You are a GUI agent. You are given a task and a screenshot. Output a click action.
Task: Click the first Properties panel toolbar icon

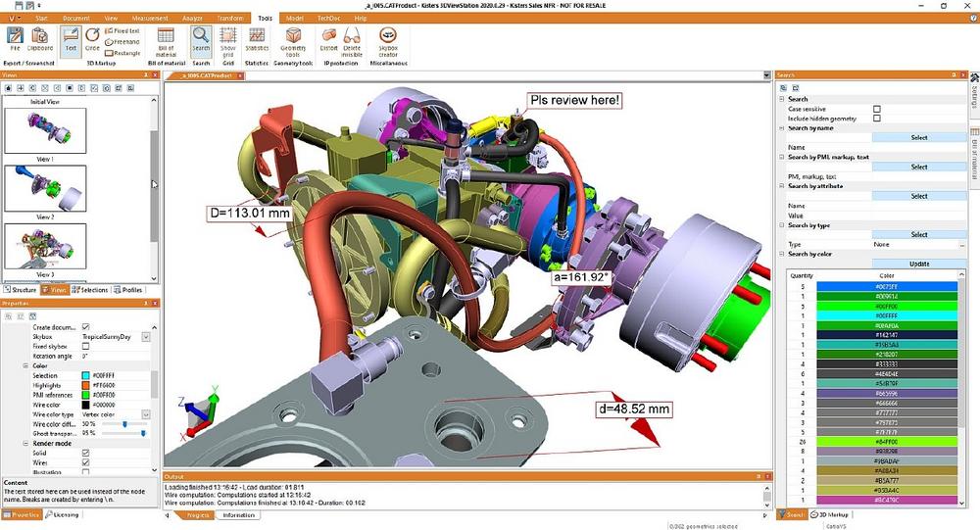[x=8, y=316]
